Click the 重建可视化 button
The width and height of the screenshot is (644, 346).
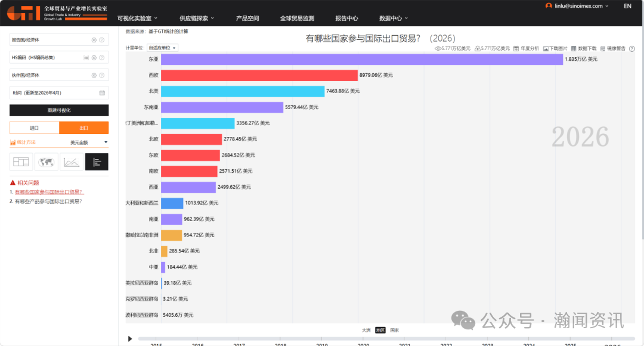point(59,110)
